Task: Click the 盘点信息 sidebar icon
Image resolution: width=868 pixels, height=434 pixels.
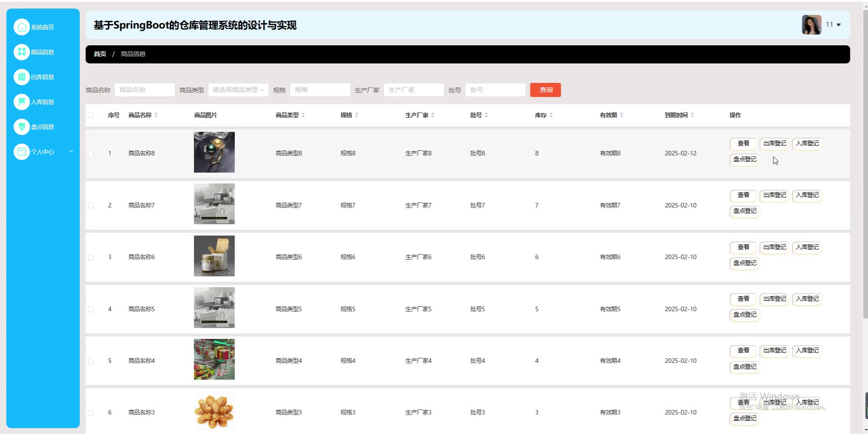Action: click(21, 127)
